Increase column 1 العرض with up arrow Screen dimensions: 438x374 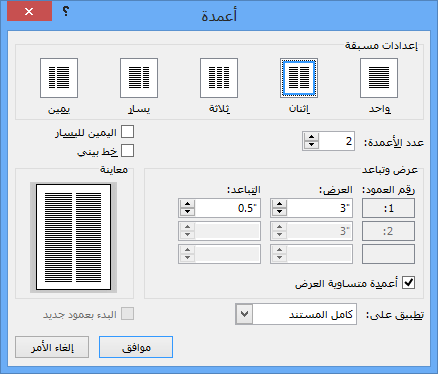pyautogui.click(x=280, y=204)
